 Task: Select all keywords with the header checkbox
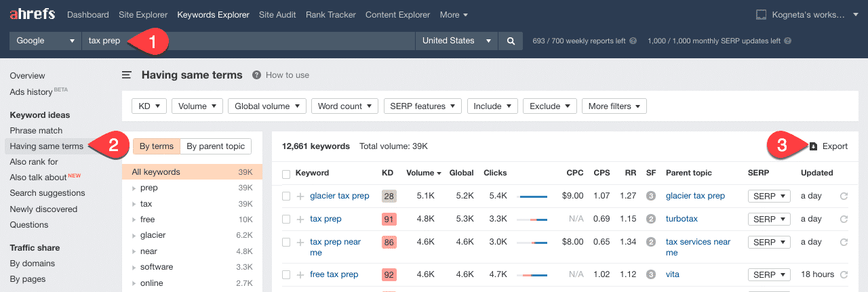(x=286, y=173)
